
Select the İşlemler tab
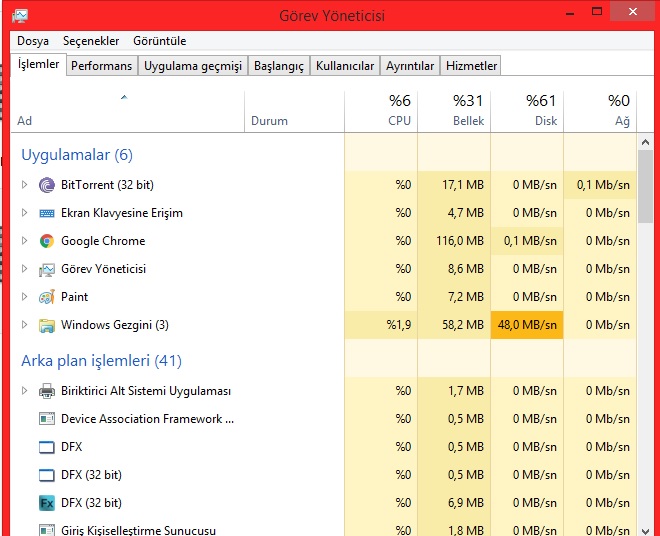coord(38,64)
